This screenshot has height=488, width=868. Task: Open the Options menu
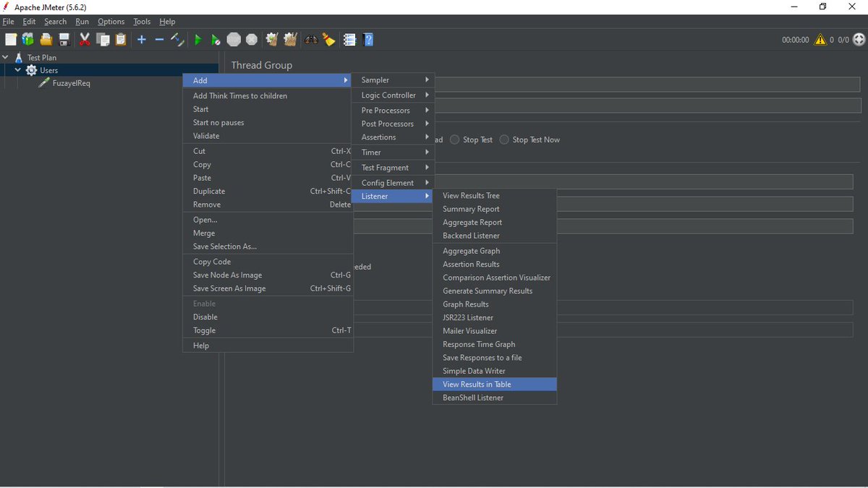click(x=111, y=21)
